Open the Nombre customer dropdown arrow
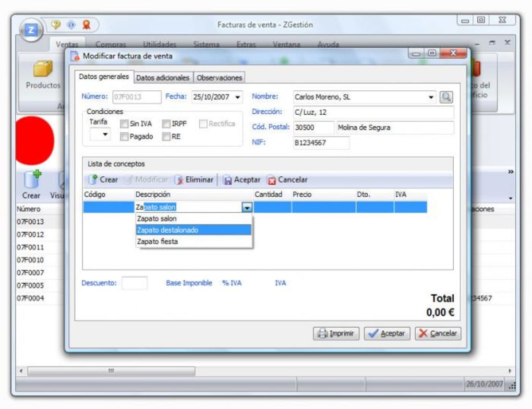The height and width of the screenshot is (409, 532). 431,97
